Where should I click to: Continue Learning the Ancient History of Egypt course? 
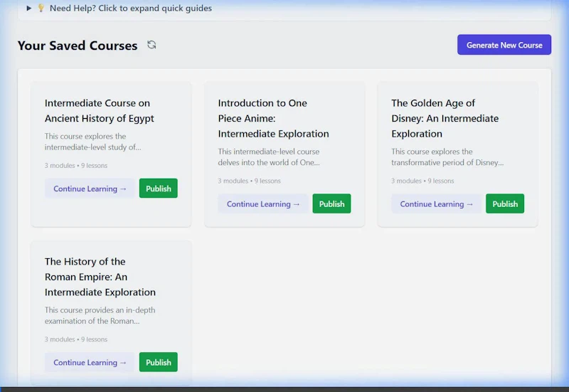click(90, 189)
